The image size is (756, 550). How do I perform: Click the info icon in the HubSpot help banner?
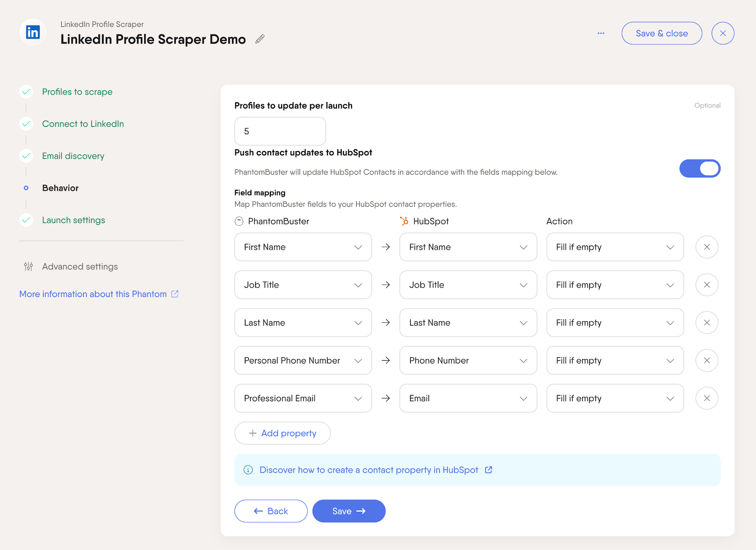(248, 470)
